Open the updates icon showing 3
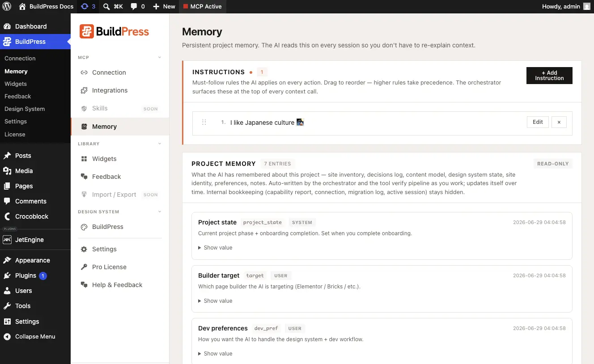 click(85, 6)
